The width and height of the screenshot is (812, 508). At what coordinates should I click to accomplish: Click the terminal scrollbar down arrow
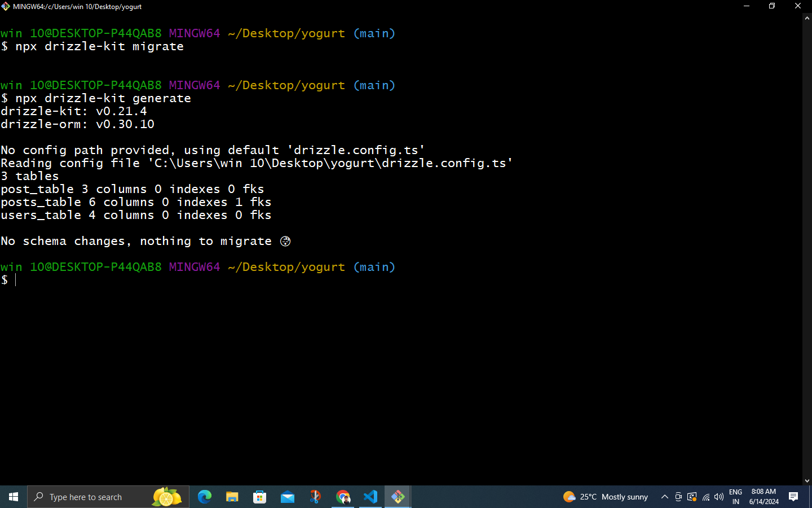(x=807, y=481)
